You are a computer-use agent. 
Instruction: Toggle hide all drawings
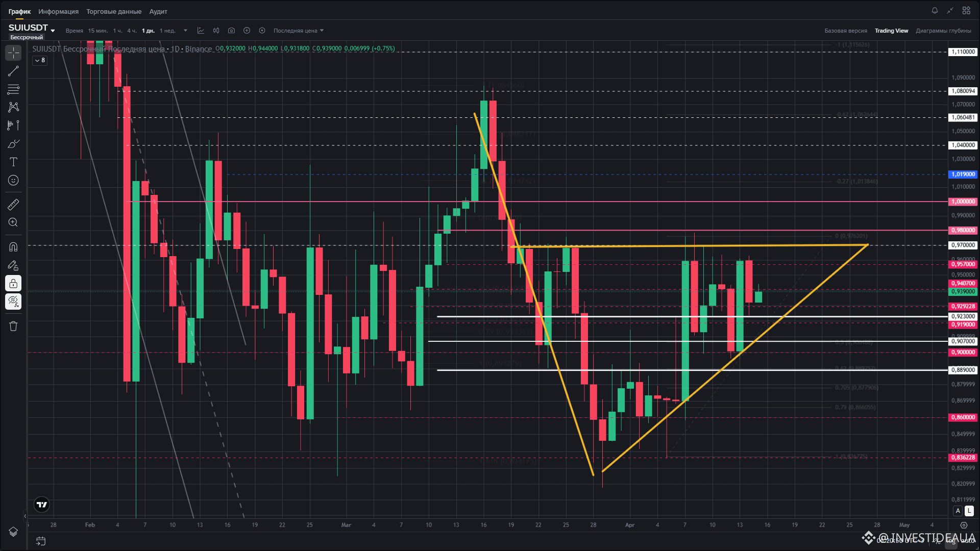pyautogui.click(x=13, y=302)
